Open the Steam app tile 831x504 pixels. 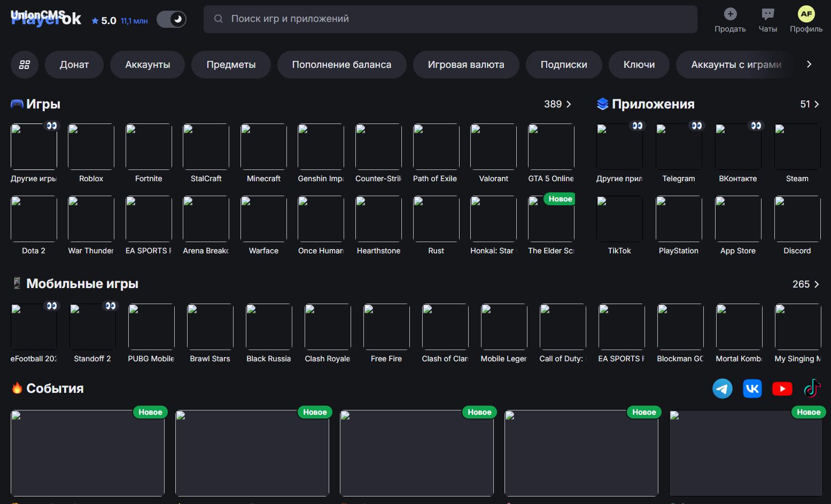797,154
